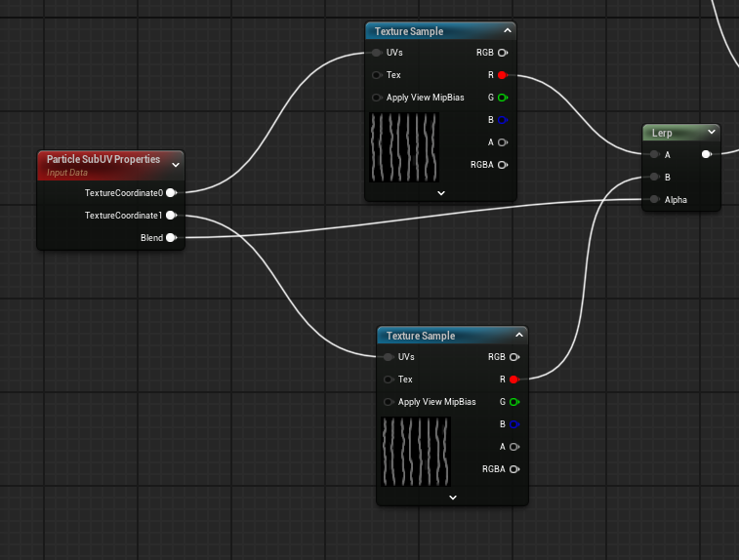Collapse the top Texture Sample node header arrow

click(507, 31)
